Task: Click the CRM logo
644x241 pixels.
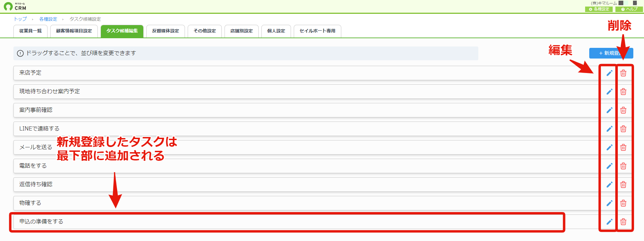Action: pos(15,6)
